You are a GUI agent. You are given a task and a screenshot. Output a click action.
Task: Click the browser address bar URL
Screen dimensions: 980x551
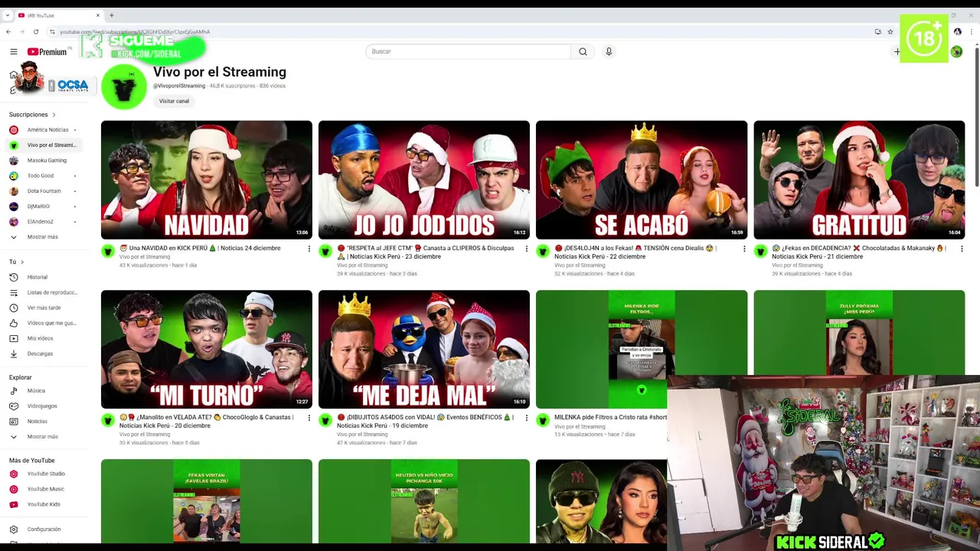[135, 31]
